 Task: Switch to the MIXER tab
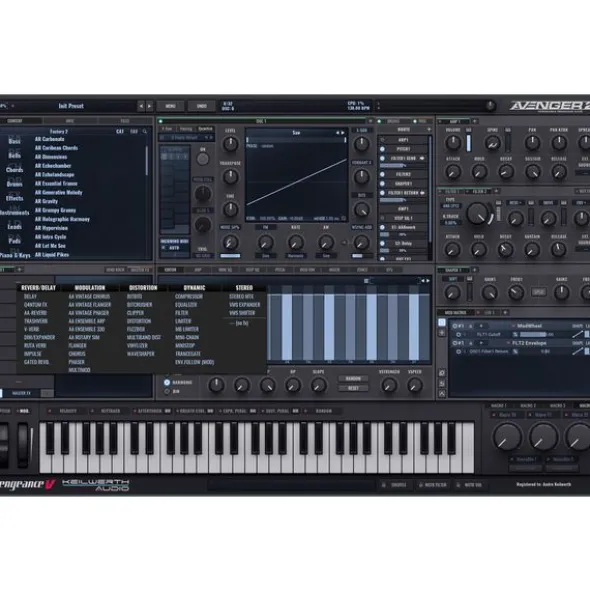[x=334, y=270]
